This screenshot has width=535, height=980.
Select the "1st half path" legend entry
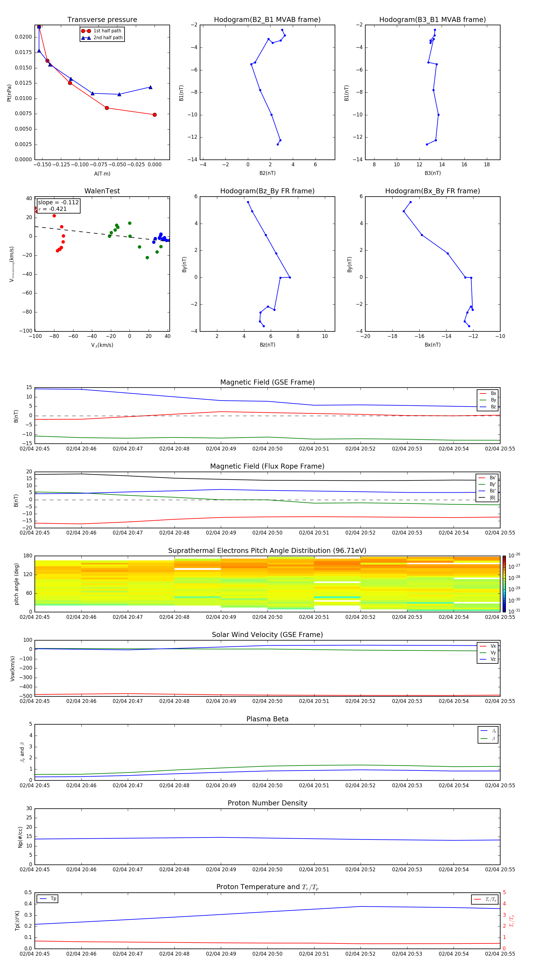click(102, 31)
